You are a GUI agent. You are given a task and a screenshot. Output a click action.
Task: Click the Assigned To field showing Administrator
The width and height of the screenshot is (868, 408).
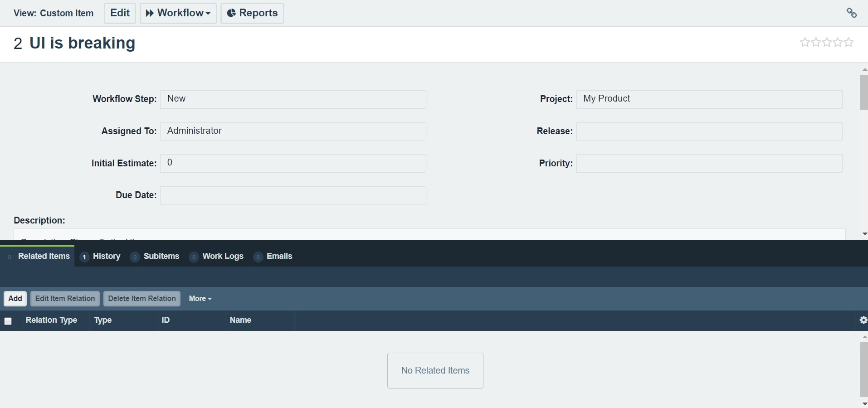coord(293,131)
